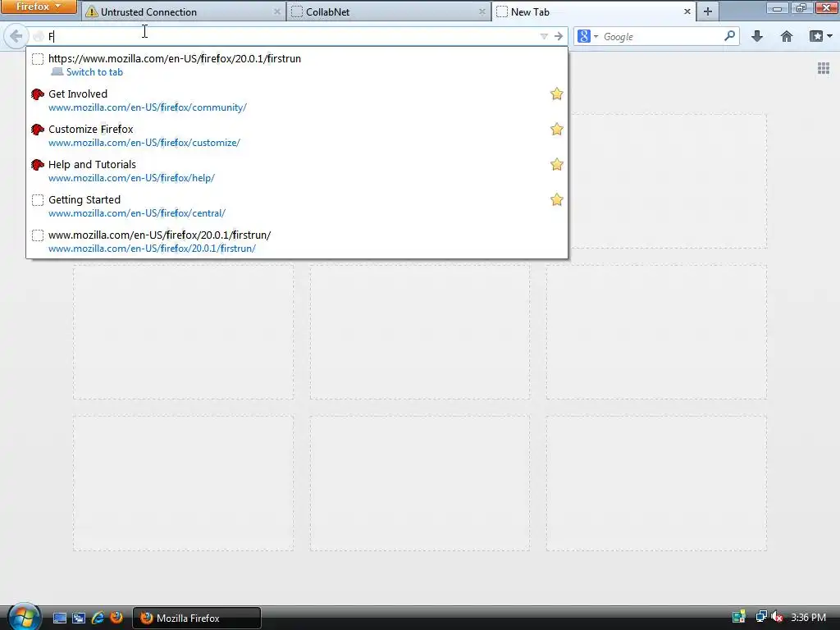The height and width of the screenshot is (630, 840).
Task: Click the Mozilla Firefox taskbar button
Action: point(197,619)
